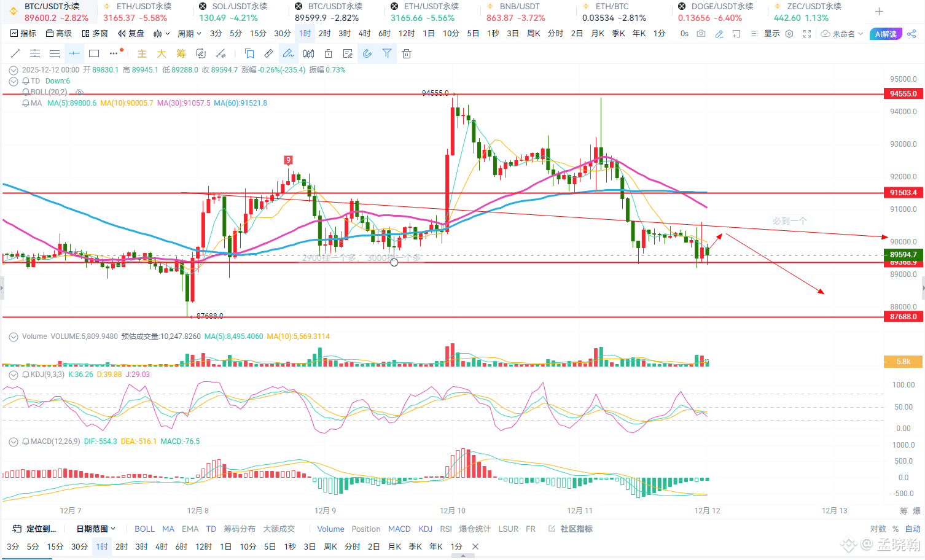Click the bookmark flag tool icon
925x560 pixels.
click(x=249, y=53)
